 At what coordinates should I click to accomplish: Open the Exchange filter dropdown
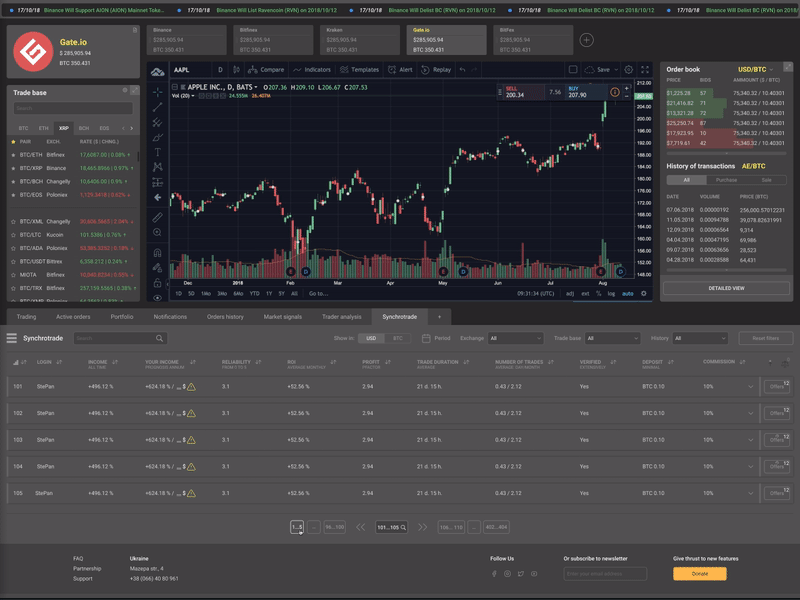pos(517,340)
